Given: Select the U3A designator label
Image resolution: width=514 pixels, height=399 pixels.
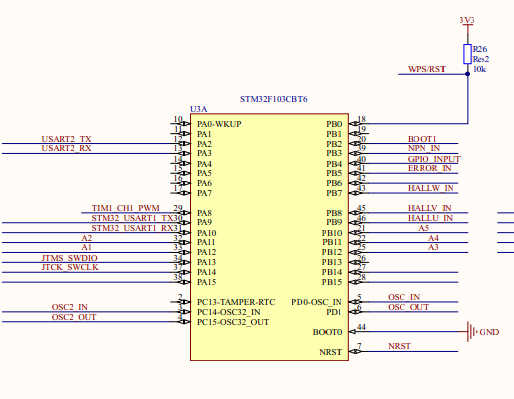Looking at the screenshot, I should 199,109.
